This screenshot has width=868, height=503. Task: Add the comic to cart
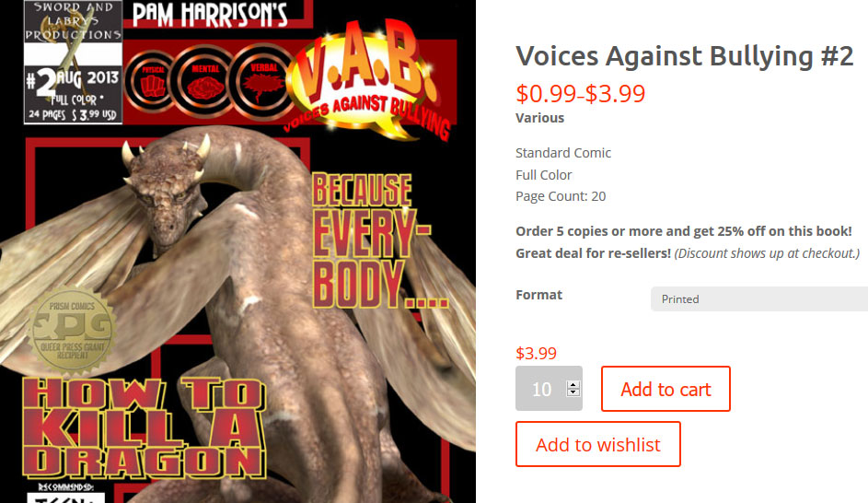click(665, 389)
